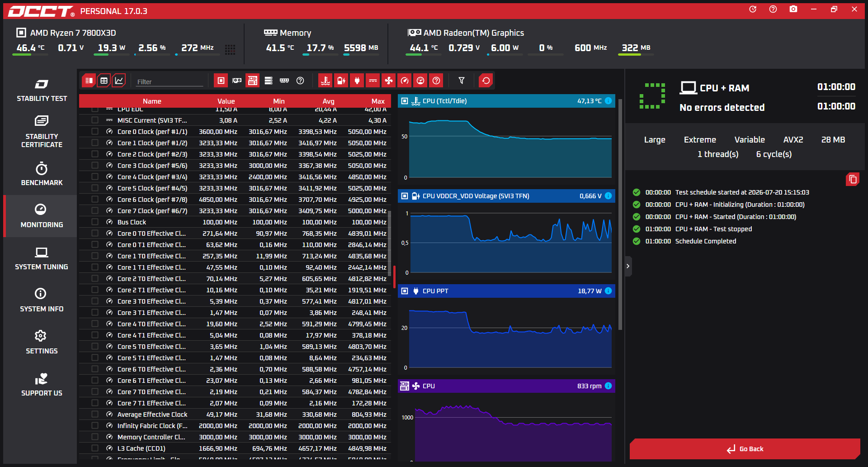Toggle power sensor type filter
The width and height of the screenshot is (868, 467).
click(357, 81)
